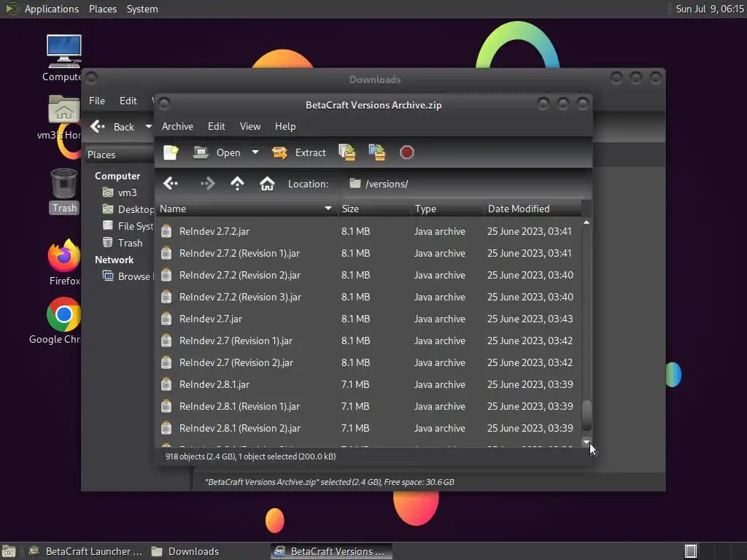Click jar icon of ReIndev 2.7.jar

point(166,319)
